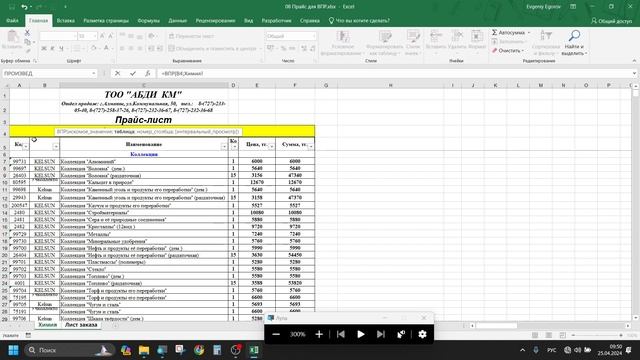Click the horizontal scrollbar
The height and width of the screenshot is (360, 640).
(497, 325)
